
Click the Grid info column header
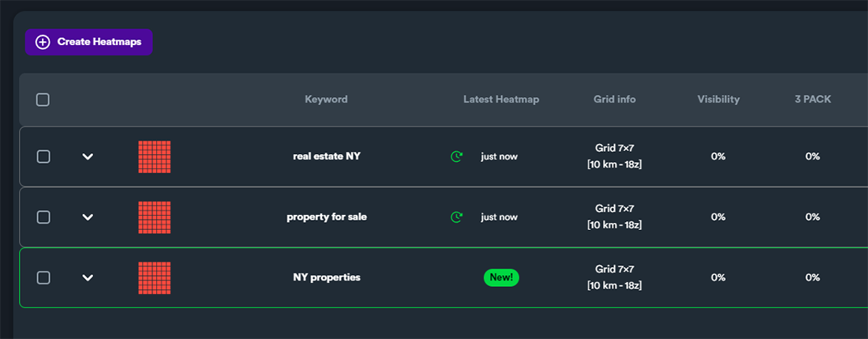tap(615, 100)
